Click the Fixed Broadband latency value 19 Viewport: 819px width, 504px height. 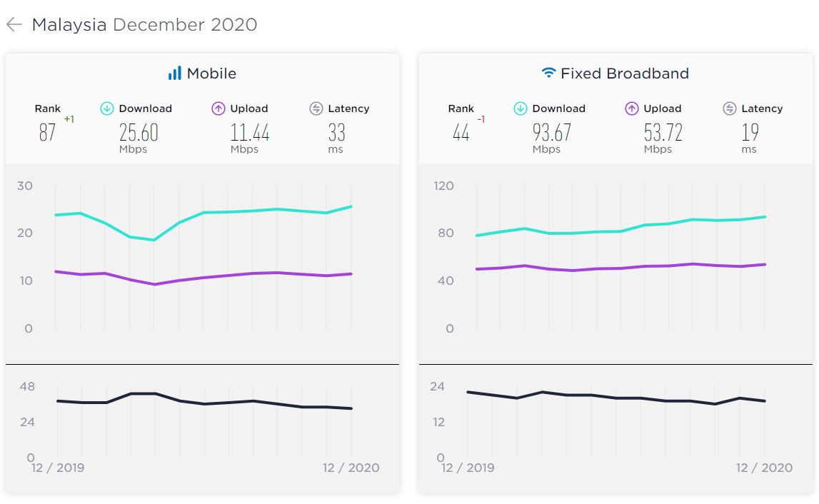[749, 133]
